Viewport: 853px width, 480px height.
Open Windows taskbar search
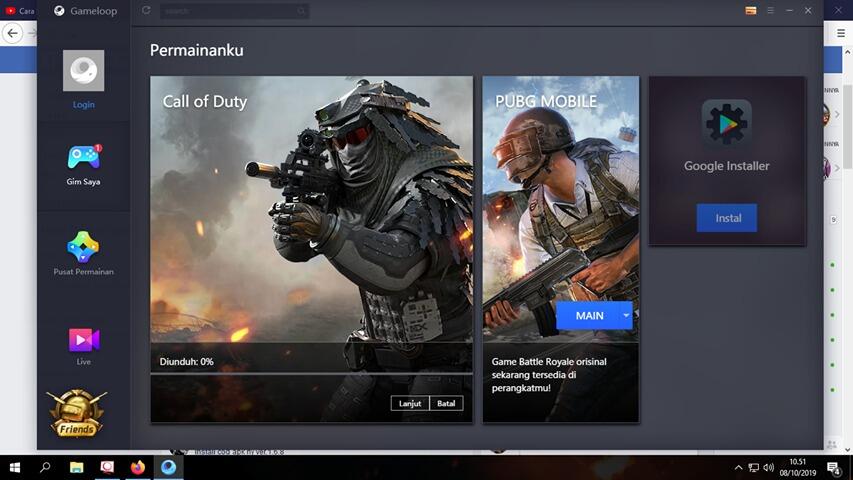point(46,467)
